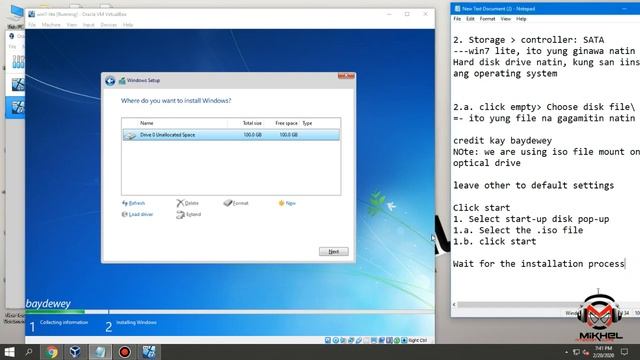
Task: Open the VirtualBox View menu
Action: click(x=72, y=25)
